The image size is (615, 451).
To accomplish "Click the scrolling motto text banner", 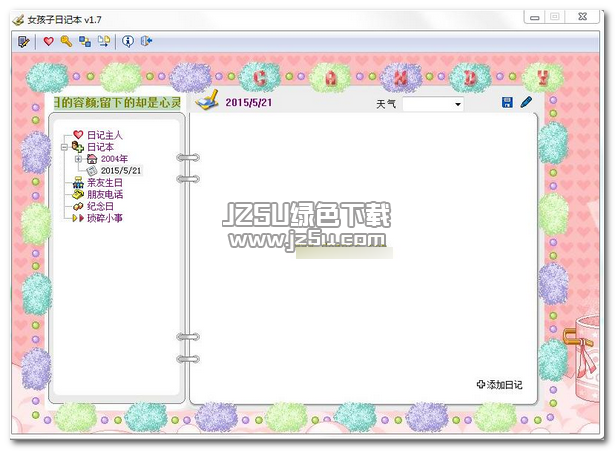I will 117,103.
